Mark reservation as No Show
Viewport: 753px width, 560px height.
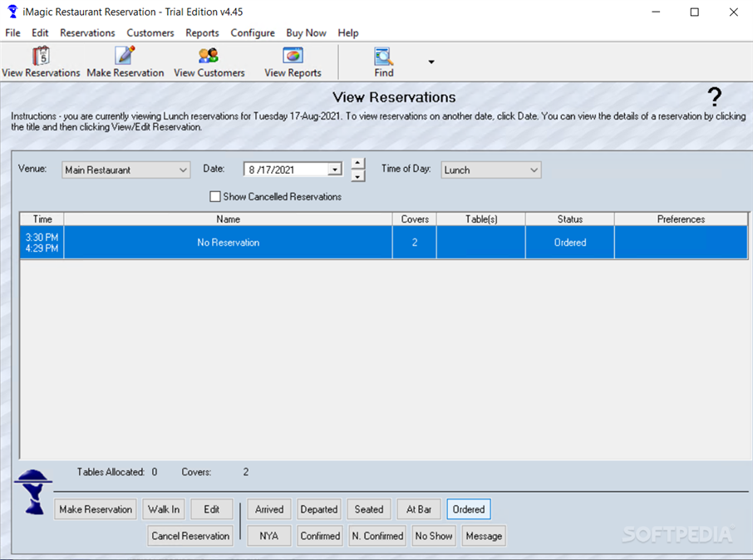point(434,536)
